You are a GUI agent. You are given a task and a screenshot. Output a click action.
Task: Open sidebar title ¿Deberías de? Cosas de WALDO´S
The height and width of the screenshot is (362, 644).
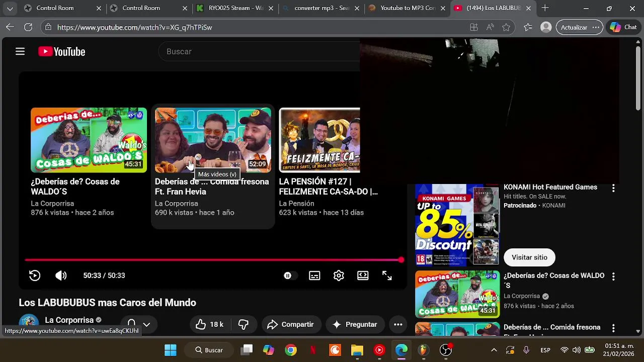pos(554,281)
